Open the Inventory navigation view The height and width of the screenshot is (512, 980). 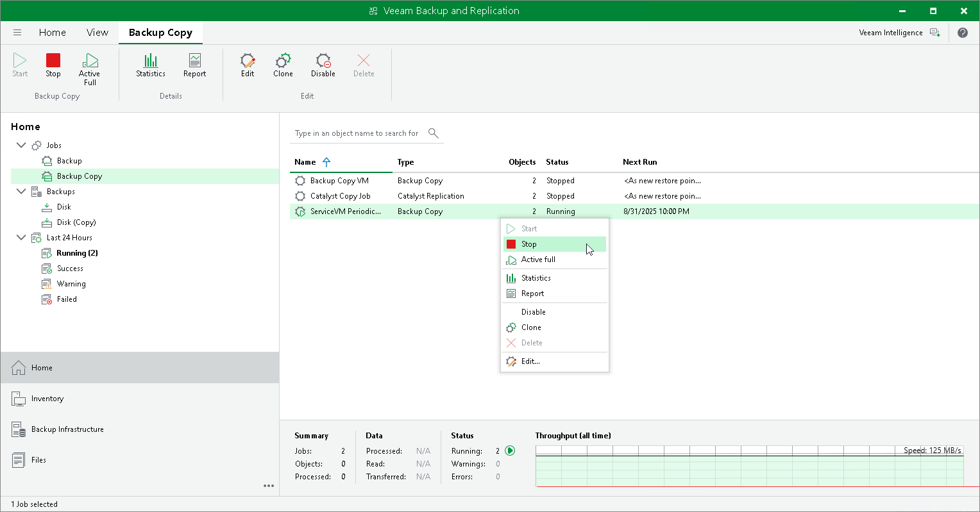[140, 399]
